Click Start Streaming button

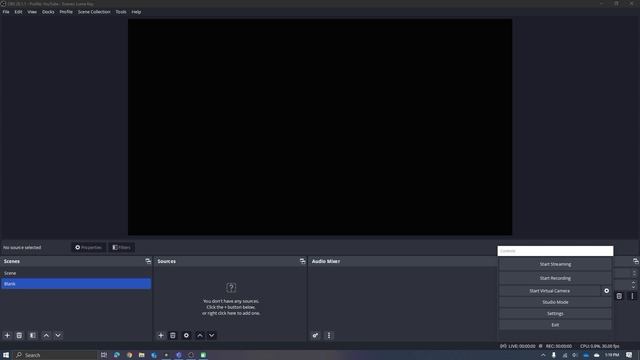pyautogui.click(x=555, y=264)
